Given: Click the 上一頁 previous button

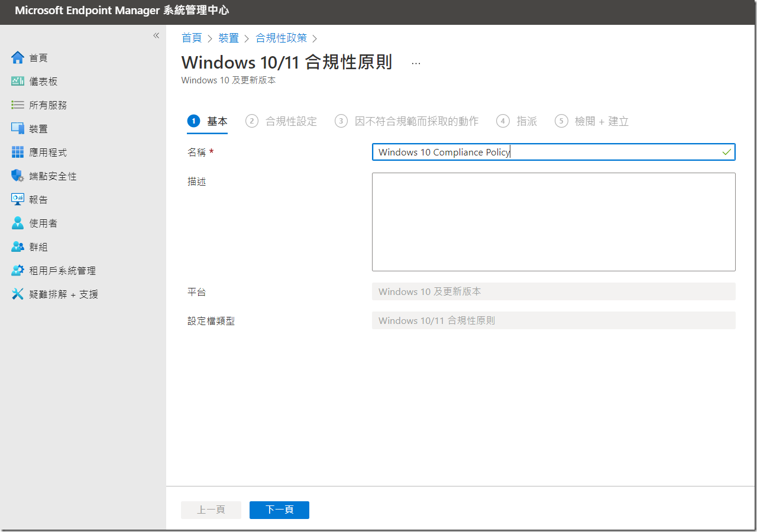Looking at the screenshot, I should coord(211,510).
